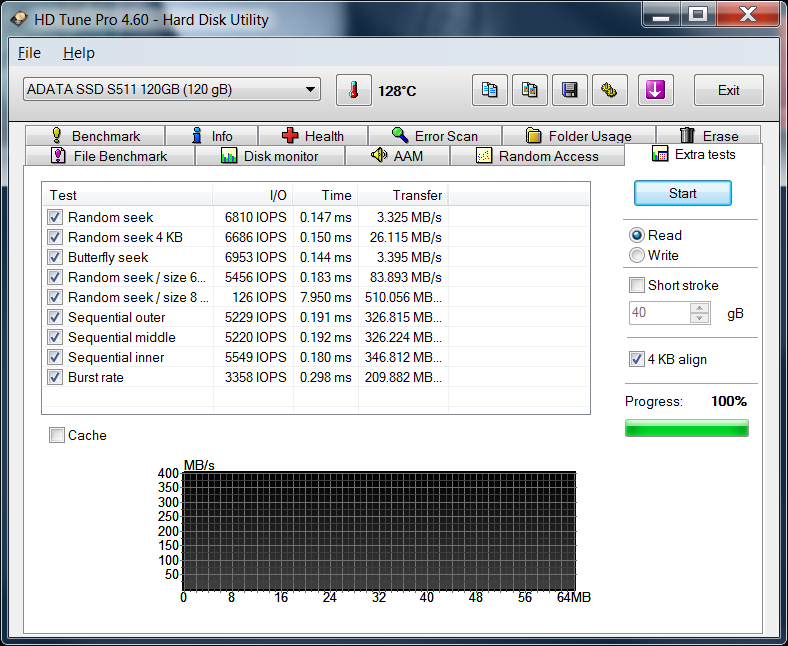Screen dimensions: 788x646
Task: Open the Folder Usage tab
Action: tap(578, 136)
